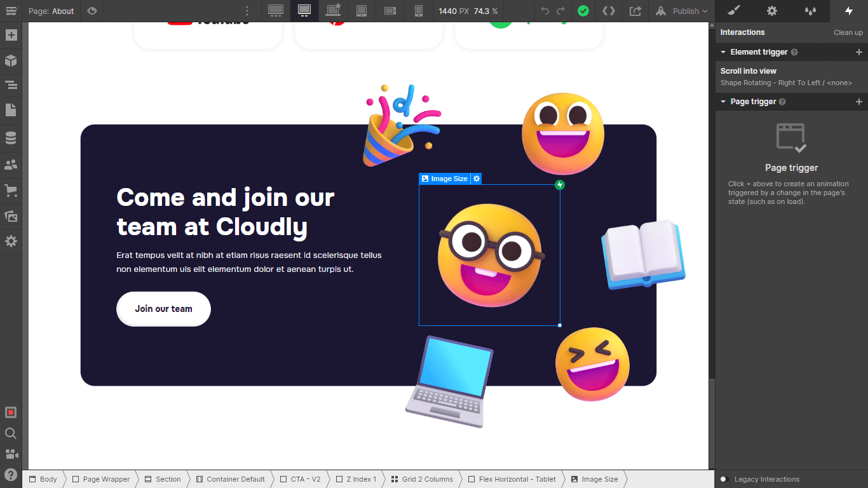The width and height of the screenshot is (868, 488).
Task: Open the Symbols cube panel
Action: [x=11, y=60]
